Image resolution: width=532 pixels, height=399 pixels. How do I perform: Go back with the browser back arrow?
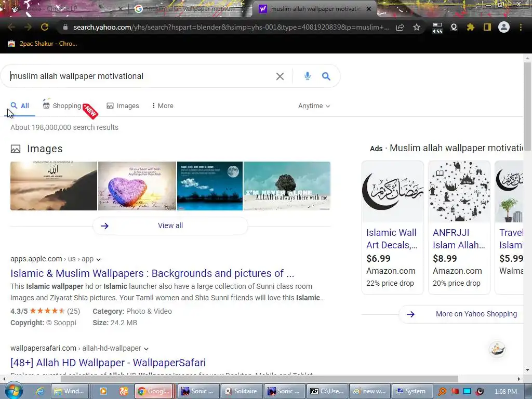click(x=11, y=27)
